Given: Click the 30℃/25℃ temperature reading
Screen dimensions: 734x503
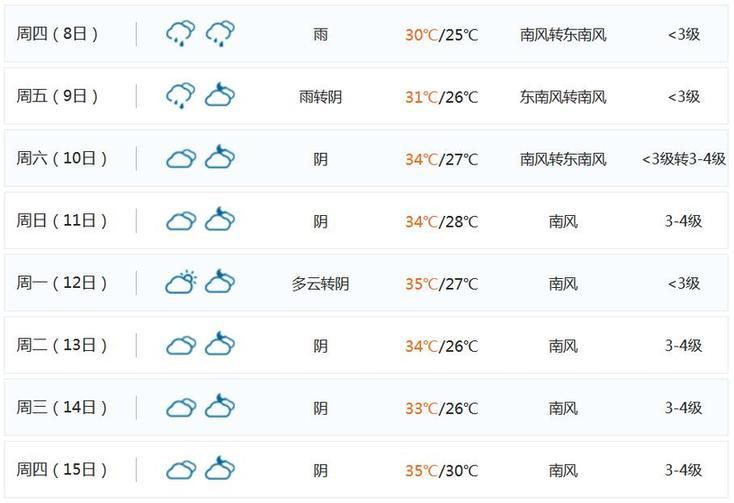Looking at the screenshot, I should click(441, 35).
